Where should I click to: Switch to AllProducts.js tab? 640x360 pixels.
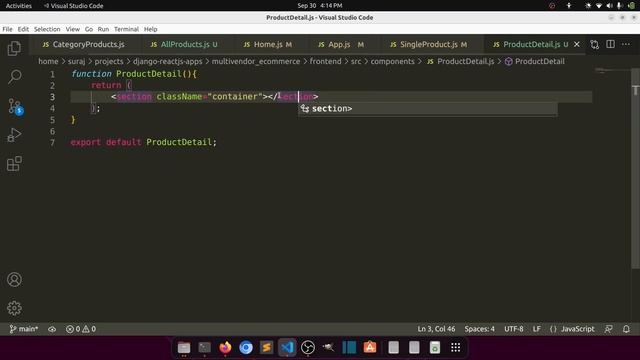click(x=184, y=44)
